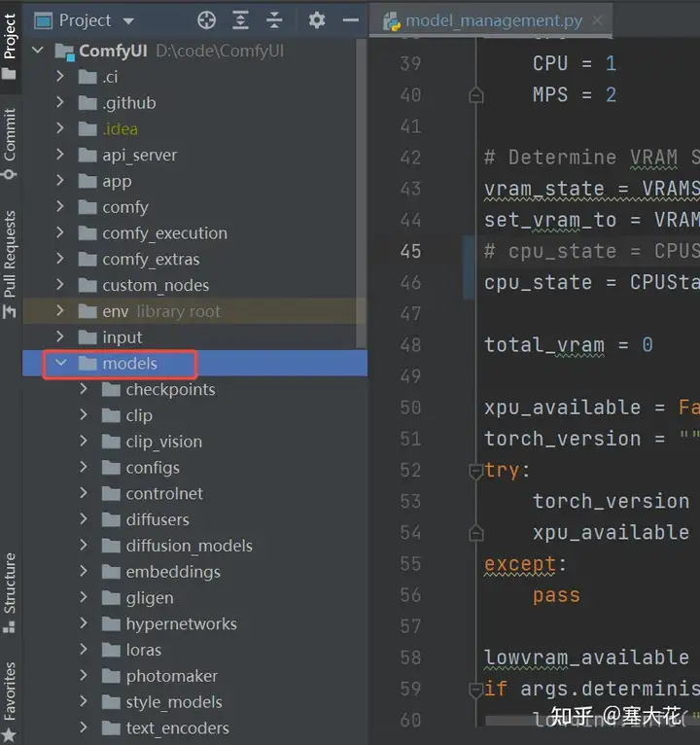The height and width of the screenshot is (745, 700).
Task: Open the Project tool window tab
Action: tap(10, 47)
